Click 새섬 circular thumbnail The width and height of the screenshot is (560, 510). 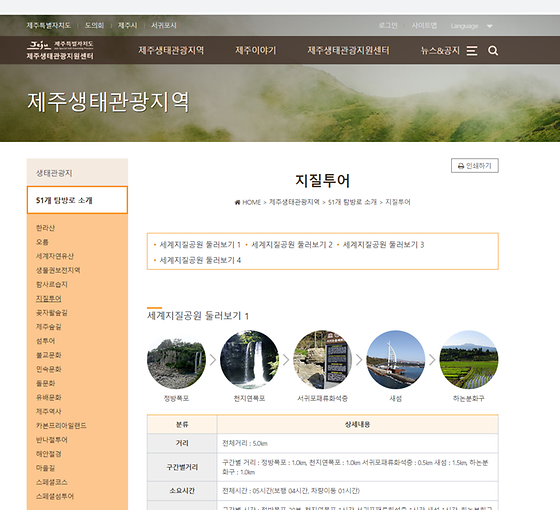click(396, 359)
